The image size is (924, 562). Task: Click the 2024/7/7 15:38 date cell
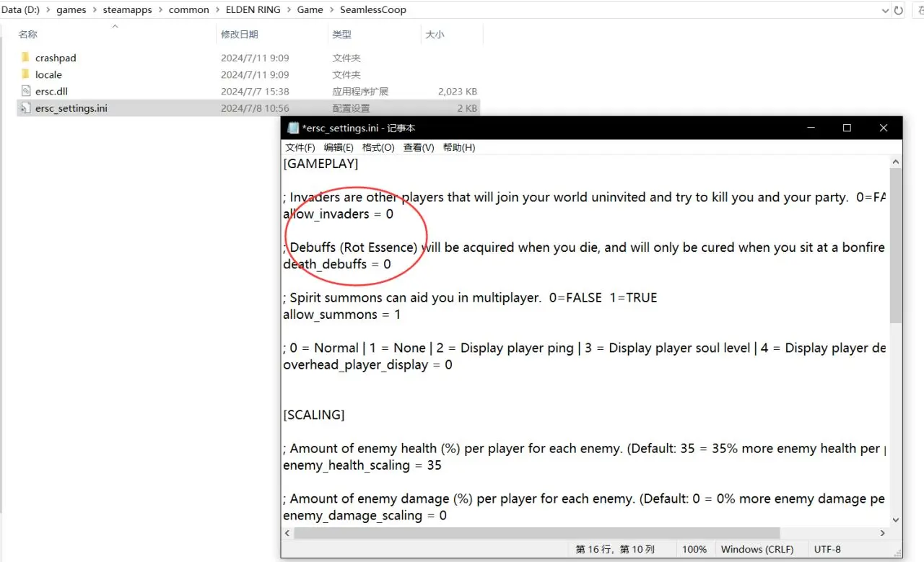pos(255,92)
